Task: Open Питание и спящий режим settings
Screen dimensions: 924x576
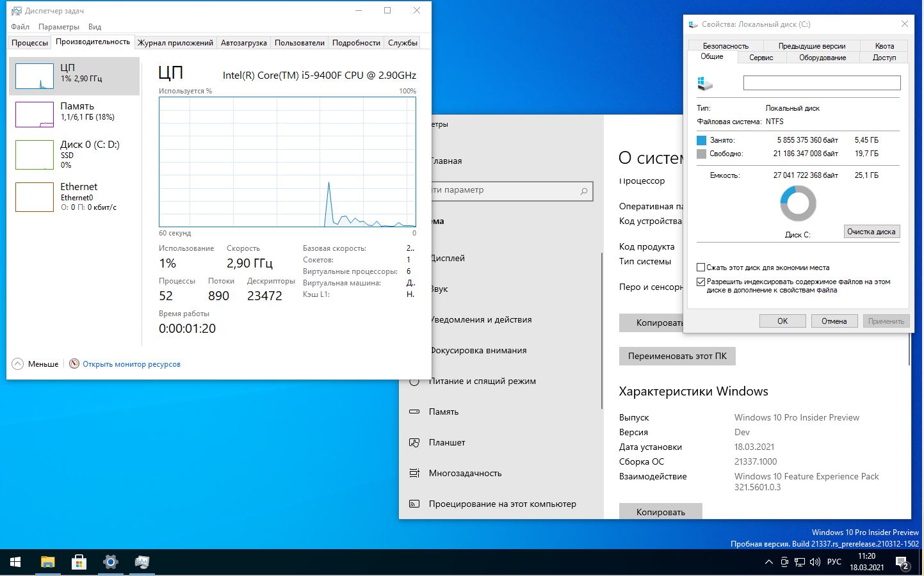Action: (482, 381)
